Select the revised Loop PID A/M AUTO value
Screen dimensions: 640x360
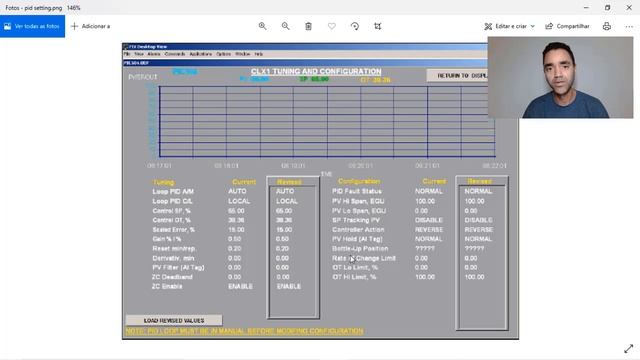285,191
